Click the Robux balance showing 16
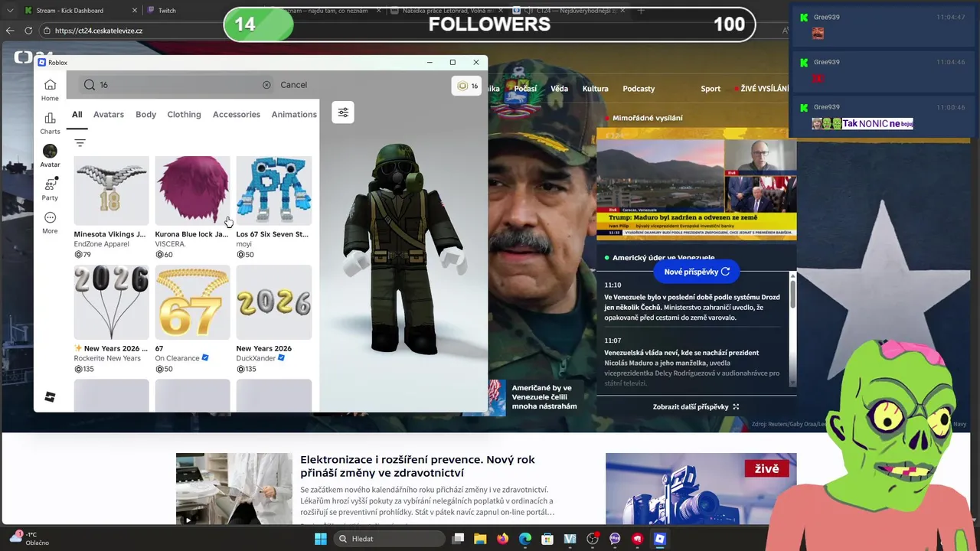 (x=466, y=86)
